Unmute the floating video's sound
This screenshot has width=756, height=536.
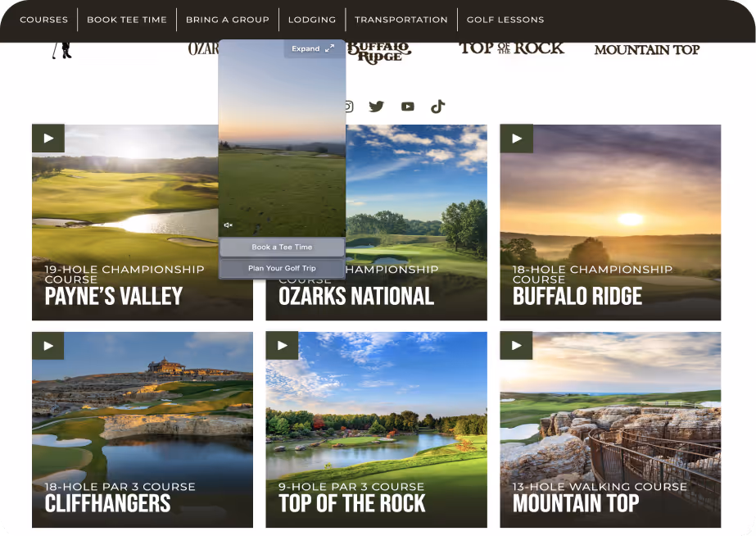click(x=229, y=225)
